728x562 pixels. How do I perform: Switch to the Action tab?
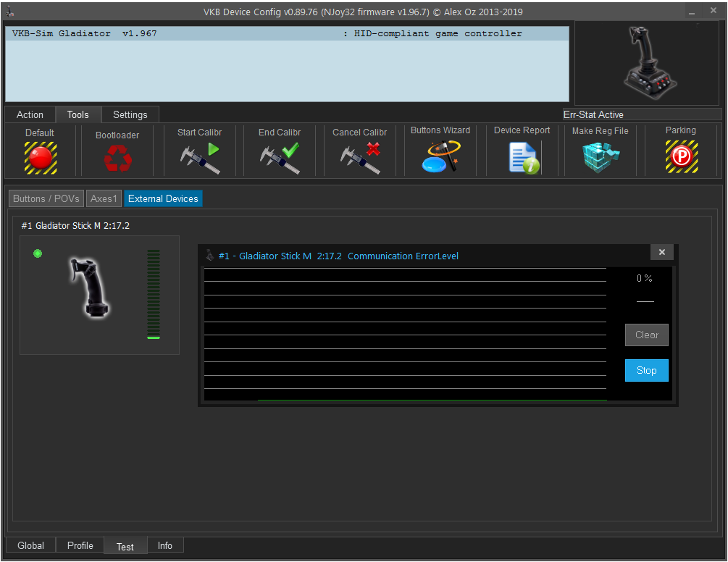(30, 114)
